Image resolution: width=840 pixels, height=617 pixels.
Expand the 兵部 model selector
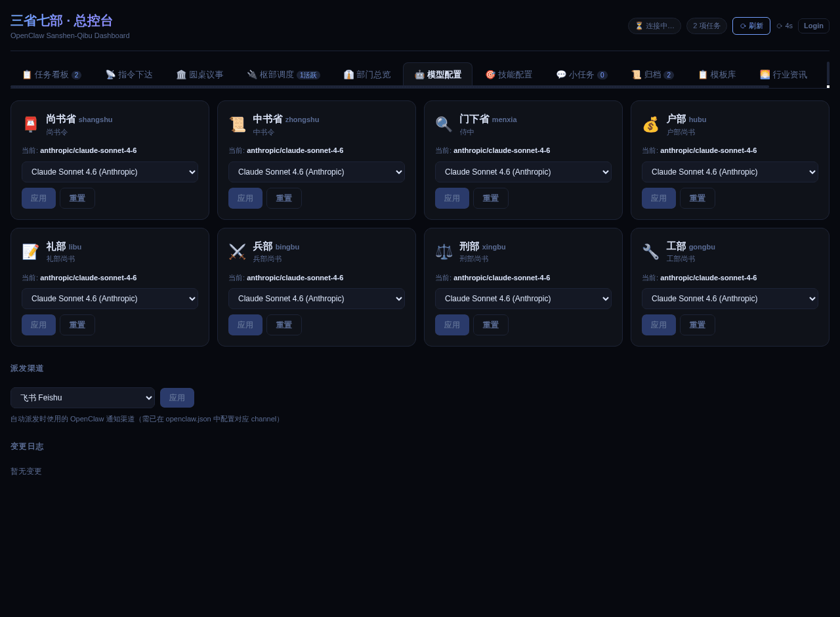tap(316, 299)
